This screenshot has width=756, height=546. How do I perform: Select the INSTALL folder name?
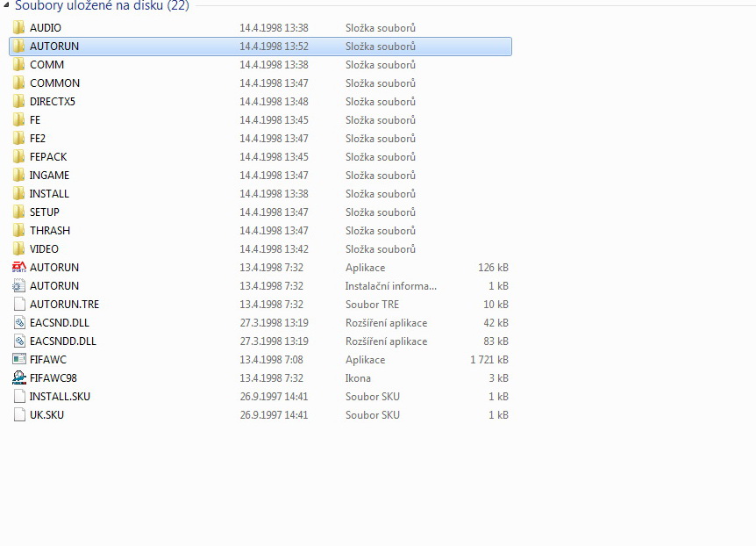click(49, 194)
